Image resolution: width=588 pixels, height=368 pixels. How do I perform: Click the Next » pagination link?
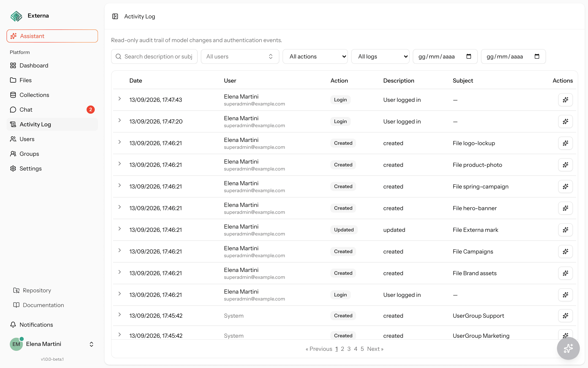tap(375, 349)
